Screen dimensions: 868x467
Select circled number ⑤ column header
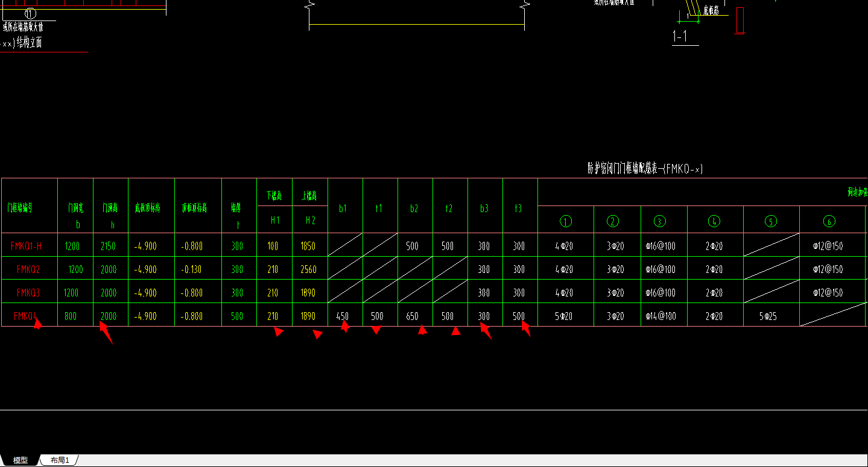click(x=770, y=221)
